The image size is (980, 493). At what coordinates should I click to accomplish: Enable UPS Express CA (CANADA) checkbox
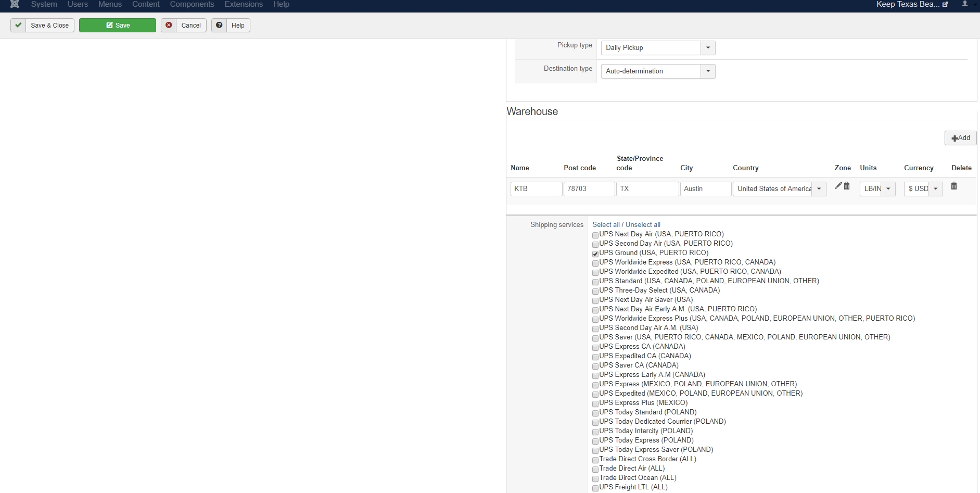(x=595, y=348)
